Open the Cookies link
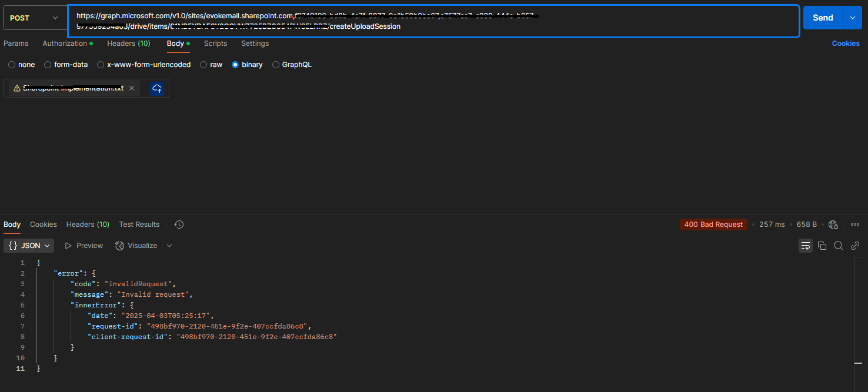 tap(846, 43)
